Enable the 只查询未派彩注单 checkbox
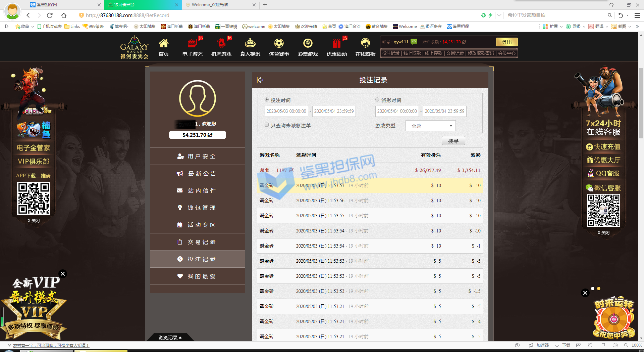 pos(267,125)
